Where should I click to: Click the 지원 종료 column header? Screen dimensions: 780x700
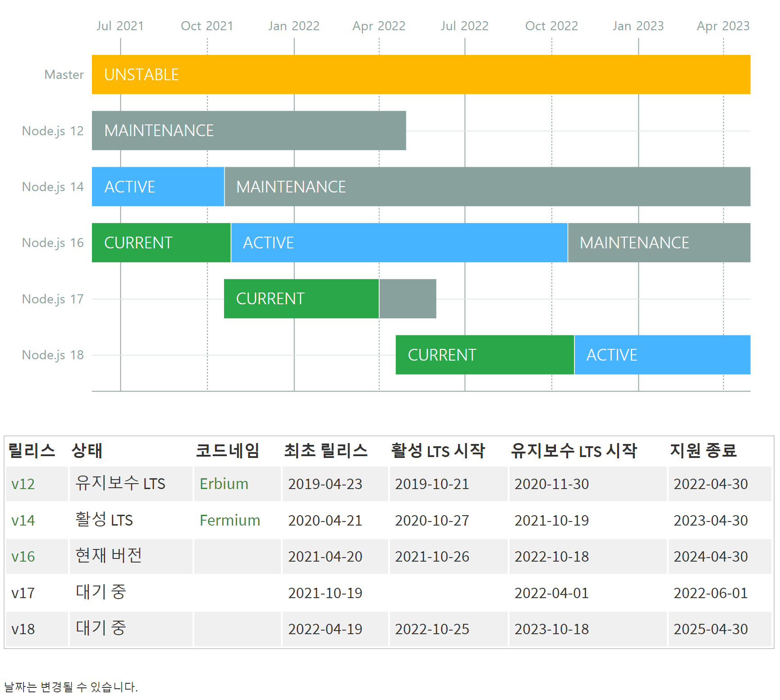coord(703,450)
